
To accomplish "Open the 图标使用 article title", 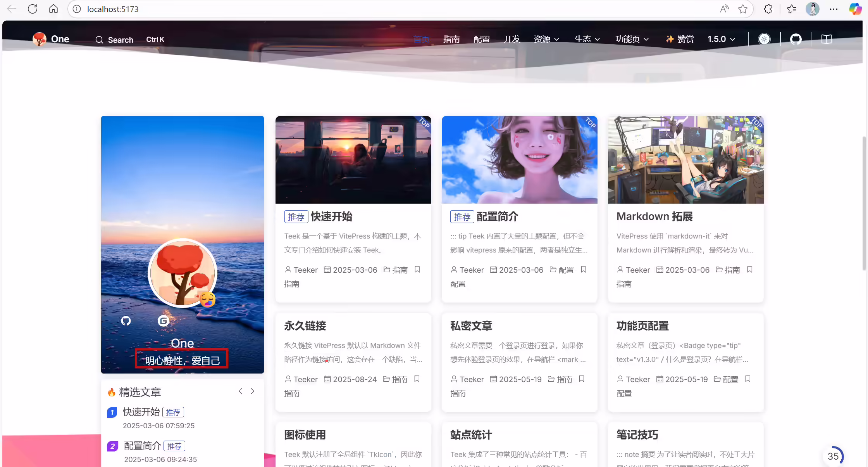I will tap(305, 435).
